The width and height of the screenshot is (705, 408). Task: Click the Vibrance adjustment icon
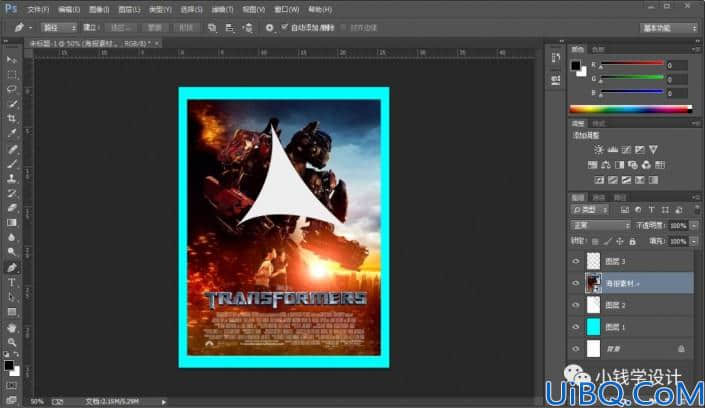pyautogui.click(x=653, y=149)
